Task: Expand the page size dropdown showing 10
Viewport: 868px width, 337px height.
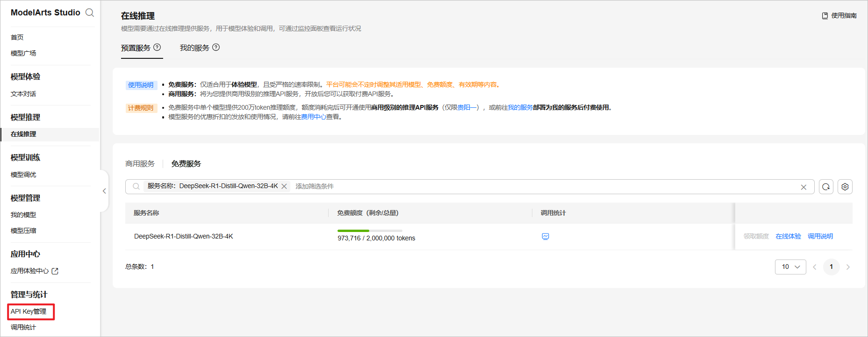Action: tap(790, 267)
